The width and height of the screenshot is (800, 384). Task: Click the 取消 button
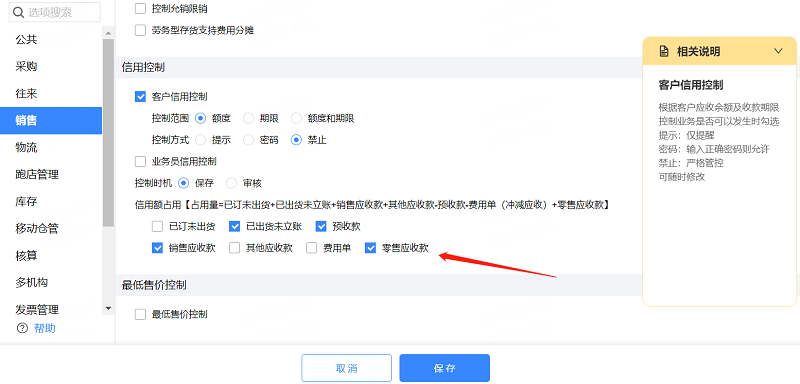point(346,368)
